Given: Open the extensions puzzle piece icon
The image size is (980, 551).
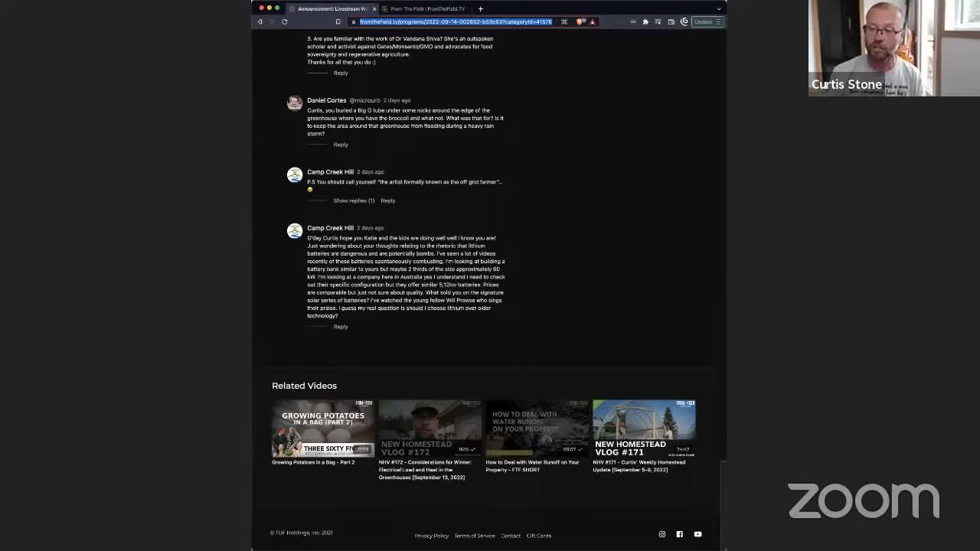Looking at the screenshot, I should (x=645, y=21).
